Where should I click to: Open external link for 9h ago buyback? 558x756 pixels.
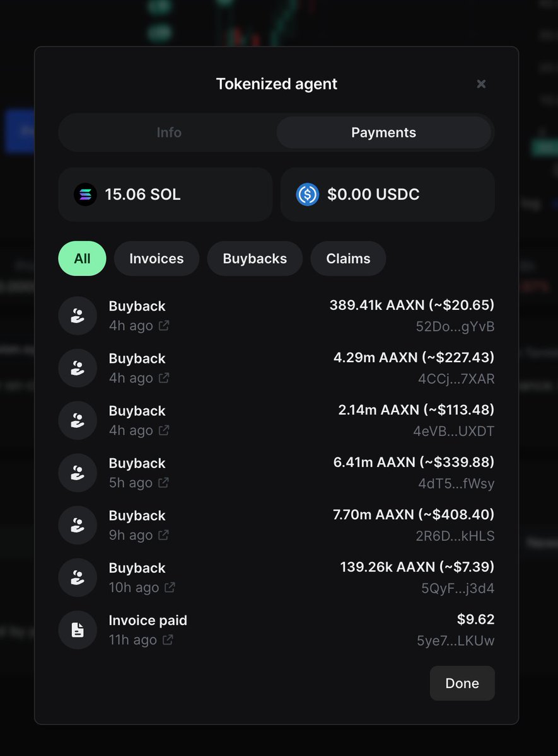tap(164, 535)
